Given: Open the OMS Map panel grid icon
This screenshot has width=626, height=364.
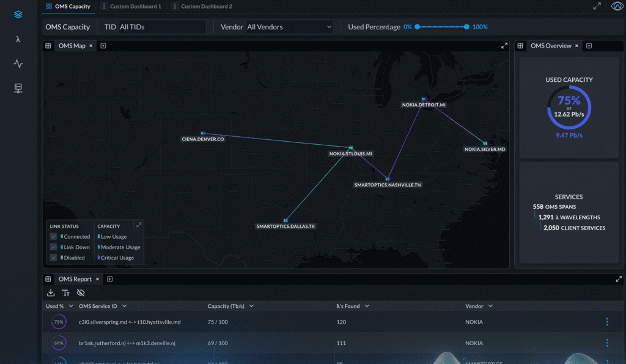Looking at the screenshot, I should point(48,46).
